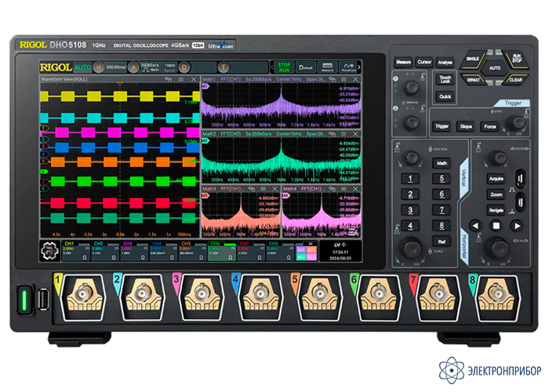Close the Math1 FFT window
549x392 pixels.
coord(355,79)
